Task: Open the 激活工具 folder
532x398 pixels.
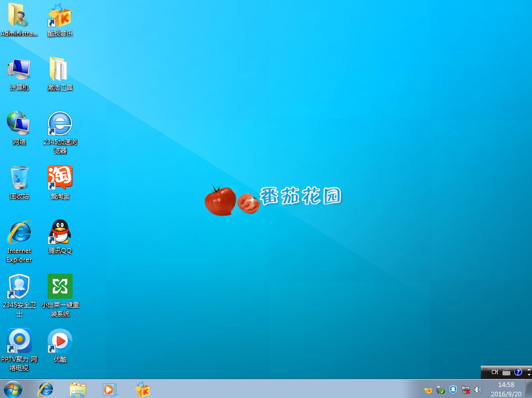Action: 60,74
